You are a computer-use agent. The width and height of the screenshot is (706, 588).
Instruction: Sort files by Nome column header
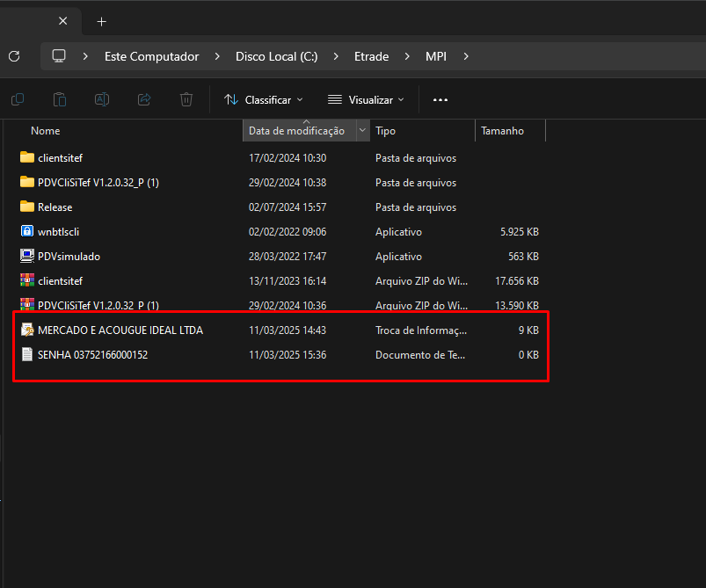pyautogui.click(x=46, y=131)
